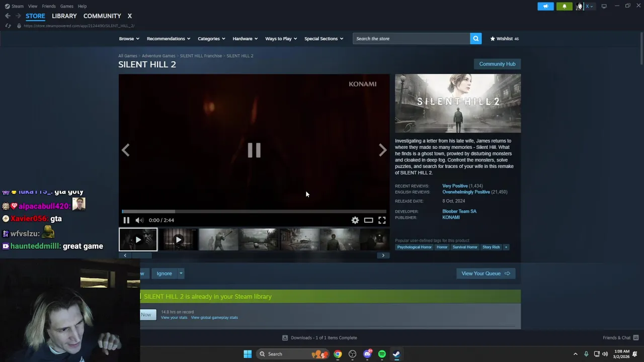The width and height of the screenshot is (644, 362).
Task: Open video player settings gear
Action: [x=355, y=220]
